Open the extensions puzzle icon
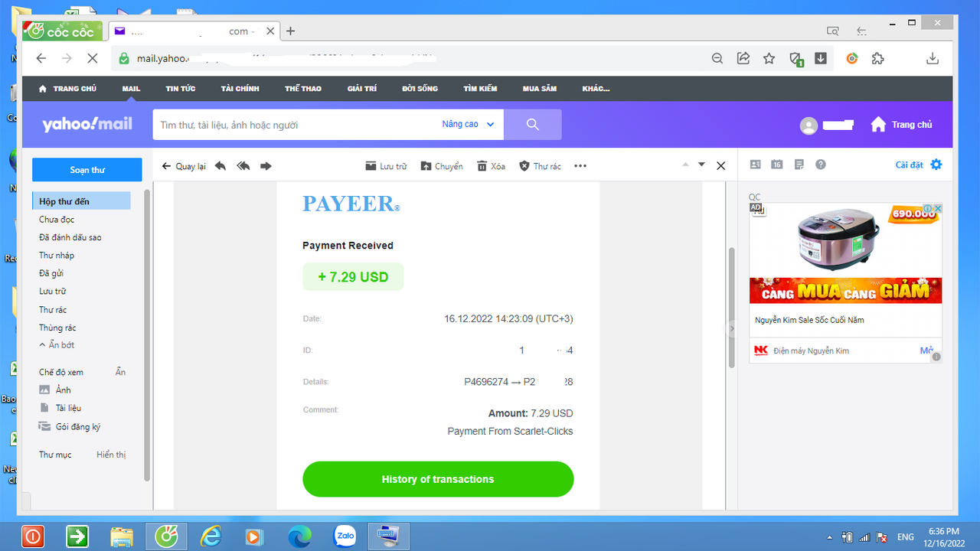 pos(878,58)
